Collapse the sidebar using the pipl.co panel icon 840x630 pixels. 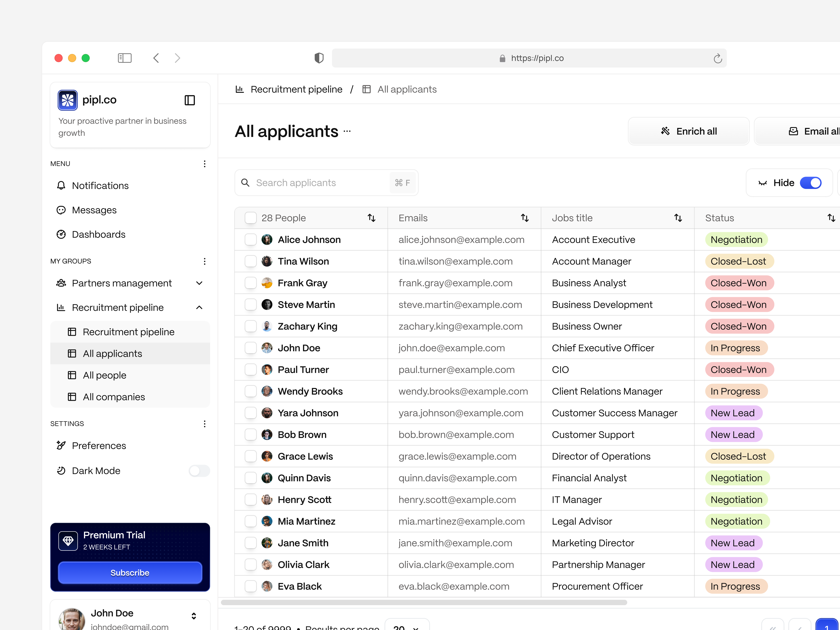190,100
